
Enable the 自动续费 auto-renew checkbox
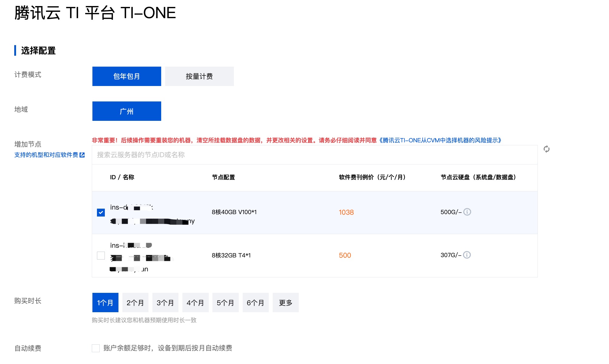tap(96, 348)
